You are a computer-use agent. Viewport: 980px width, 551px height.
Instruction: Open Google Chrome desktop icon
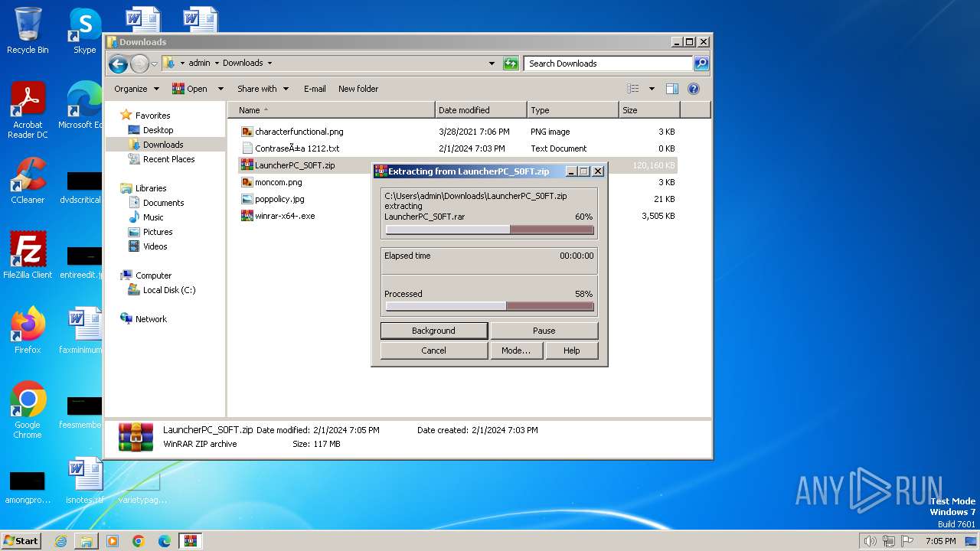[x=28, y=410]
